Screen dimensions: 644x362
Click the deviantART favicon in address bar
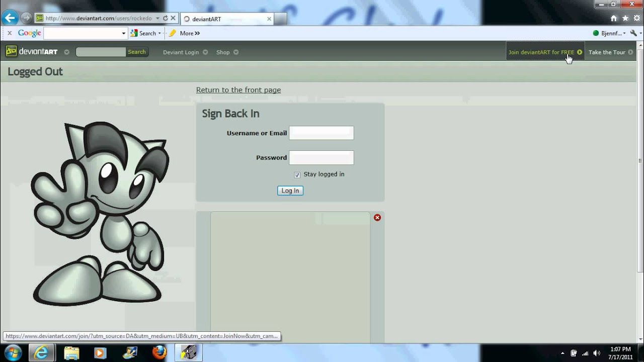(x=39, y=18)
